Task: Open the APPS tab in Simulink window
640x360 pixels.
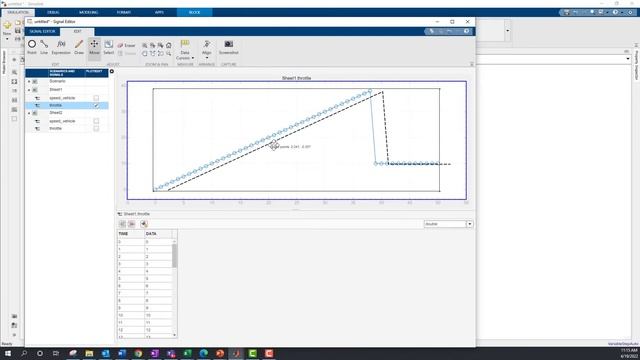Action: coord(159,12)
